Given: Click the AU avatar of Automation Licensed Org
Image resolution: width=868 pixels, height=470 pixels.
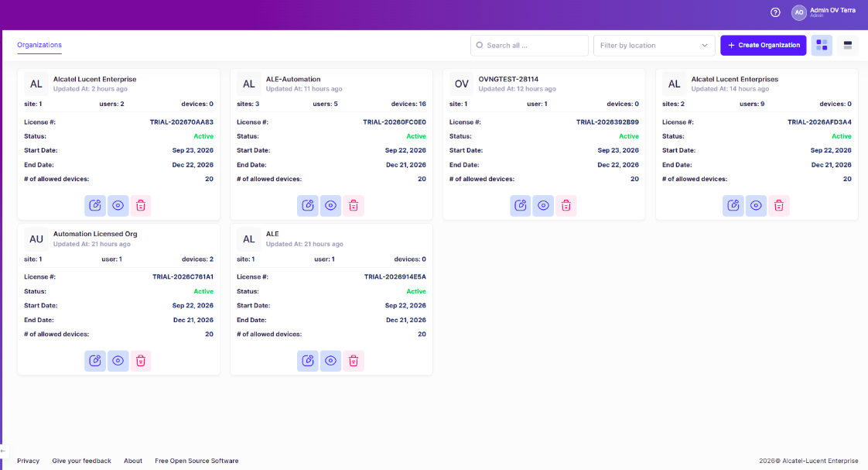Looking at the screenshot, I should [x=36, y=239].
